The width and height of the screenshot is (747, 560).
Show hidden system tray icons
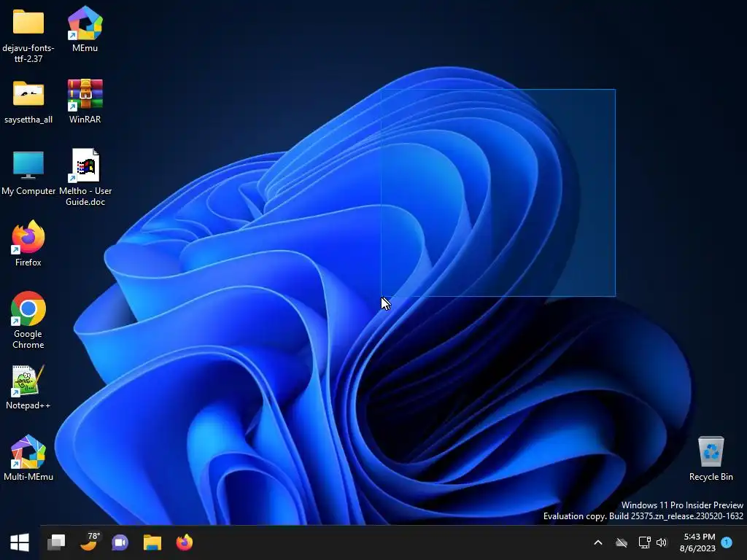coord(598,542)
